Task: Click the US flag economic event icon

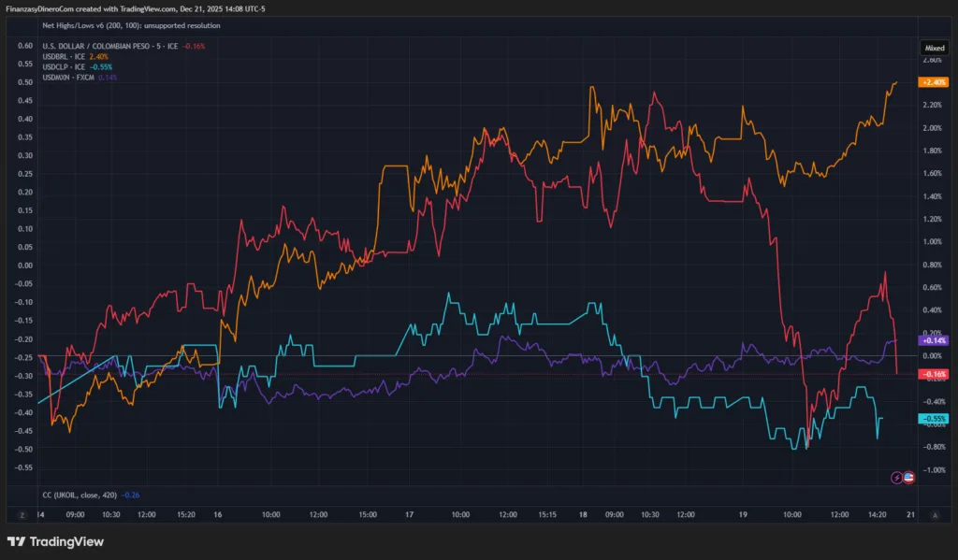Action: pos(908,478)
